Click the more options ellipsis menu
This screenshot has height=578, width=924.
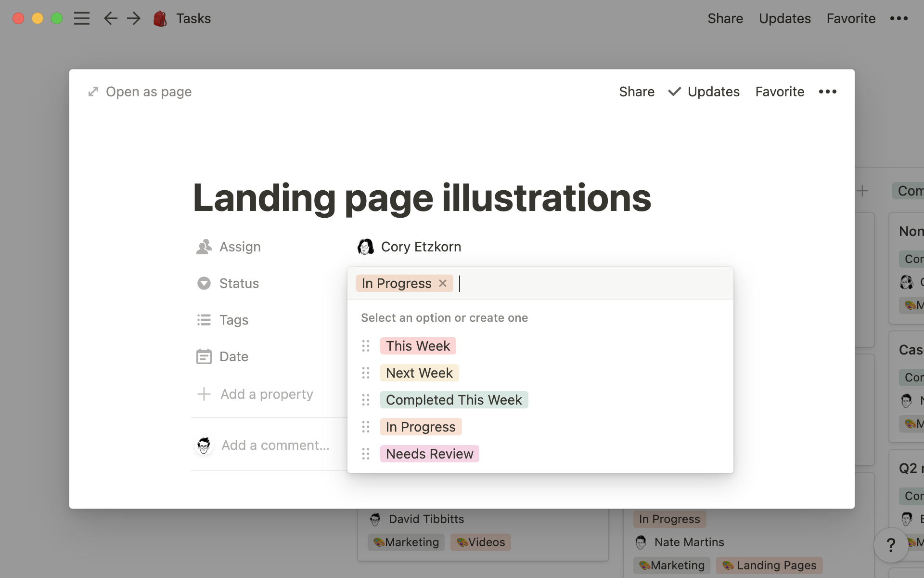(828, 92)
